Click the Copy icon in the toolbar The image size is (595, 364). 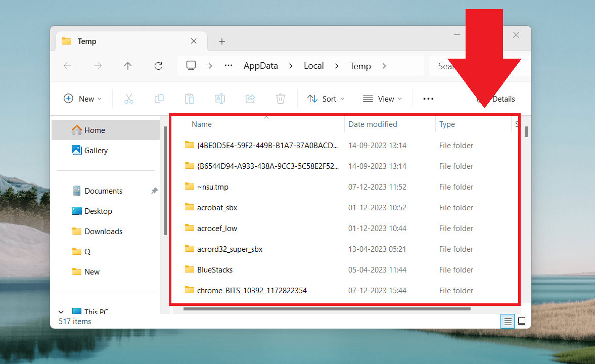[159, 99]
